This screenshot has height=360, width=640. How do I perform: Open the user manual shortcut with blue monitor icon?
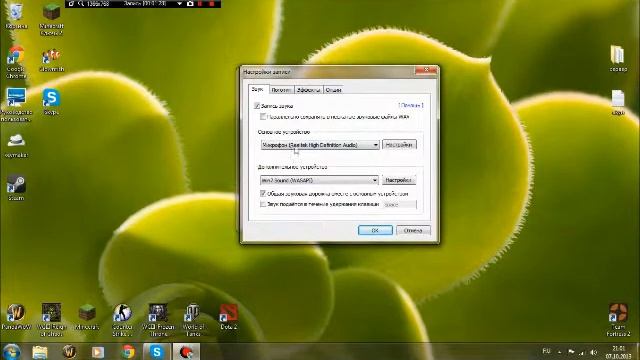(16, 104)
